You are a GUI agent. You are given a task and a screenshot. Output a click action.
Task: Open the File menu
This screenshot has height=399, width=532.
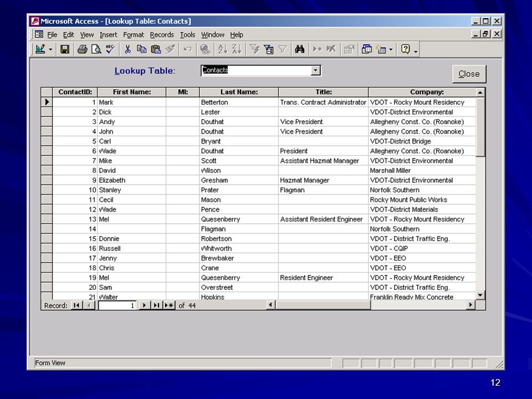(52, 34)
